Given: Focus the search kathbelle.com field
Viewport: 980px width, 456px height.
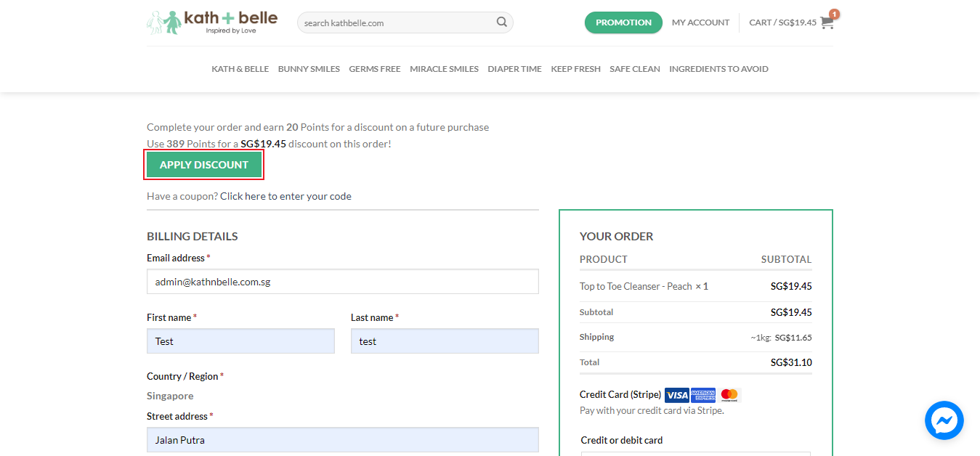Looking at the screenshot, I should [396, 23].
